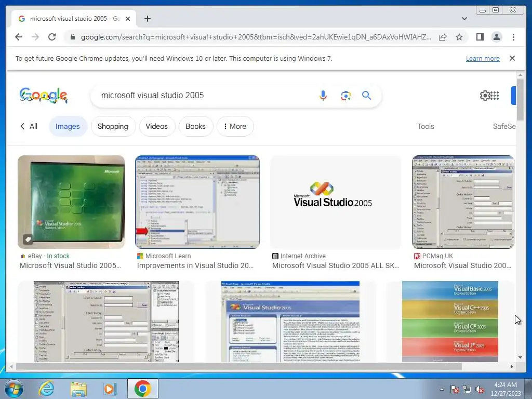Expand the tab search chevron
This screenshot has height=399, width=532.
click(x=464, y=19)
